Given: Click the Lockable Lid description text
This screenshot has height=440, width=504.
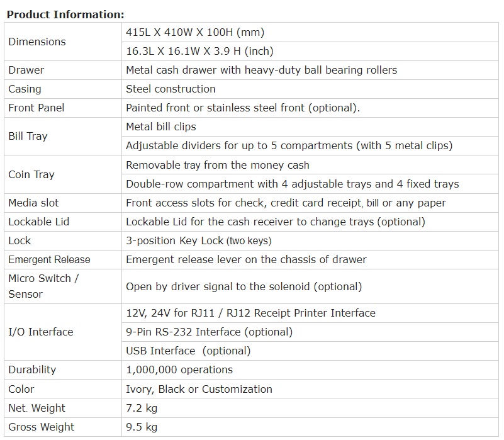Looking at the screenshot, I should (275, 222).
